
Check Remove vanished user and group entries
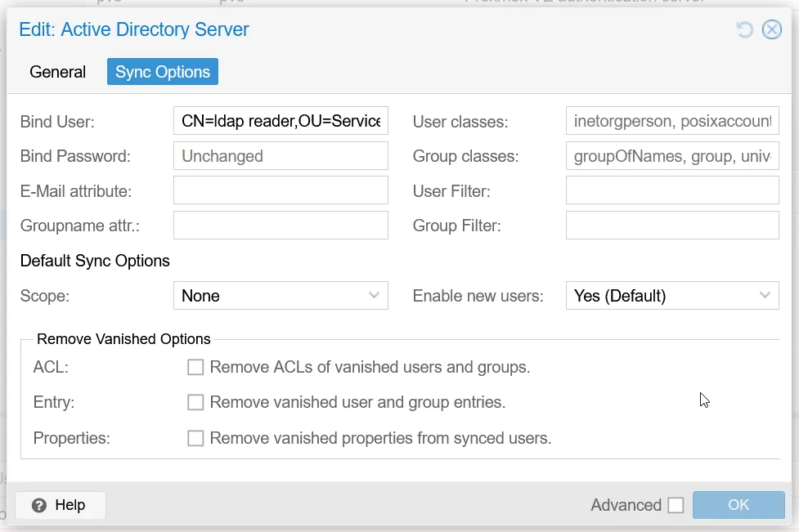(195, 403)
